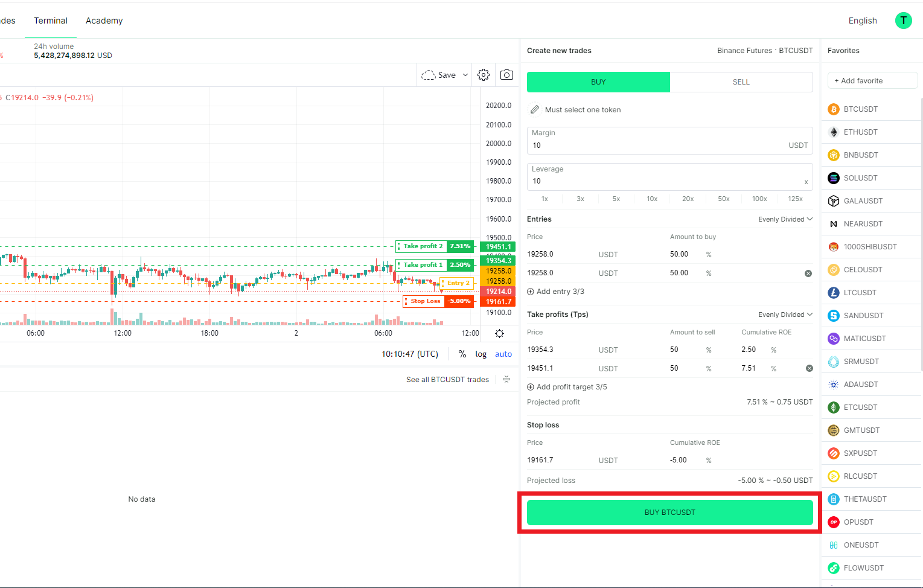Click the chart axis settings icon
Viewport: 923px width, 588px height.
point(499,333)
